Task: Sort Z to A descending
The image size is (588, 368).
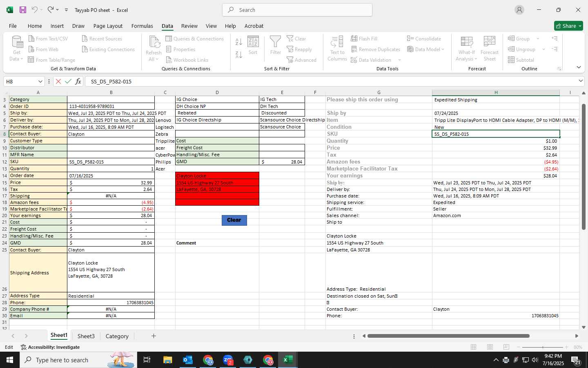Action: tap(239, 54)
